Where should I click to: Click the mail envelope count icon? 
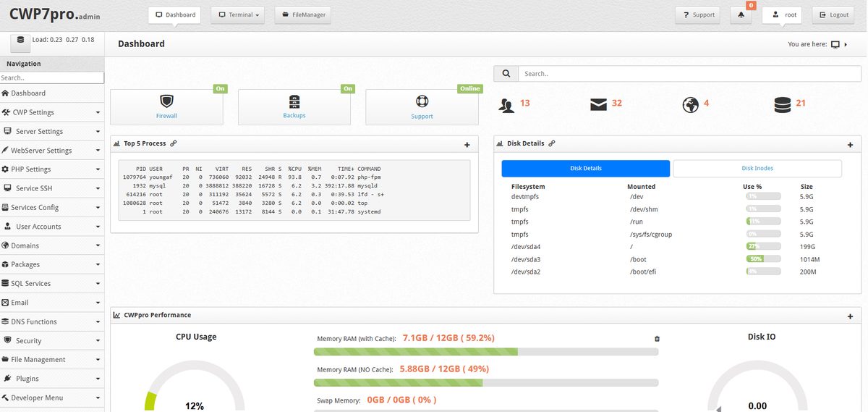598,105
